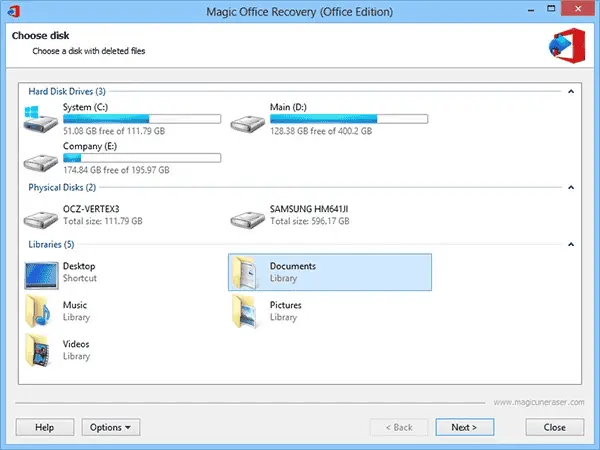The width and height of the screenshot is (600, 450).
Task: Click '51.08 GB free of 111.79 GB' text
Action: click(x=114, y=131)
